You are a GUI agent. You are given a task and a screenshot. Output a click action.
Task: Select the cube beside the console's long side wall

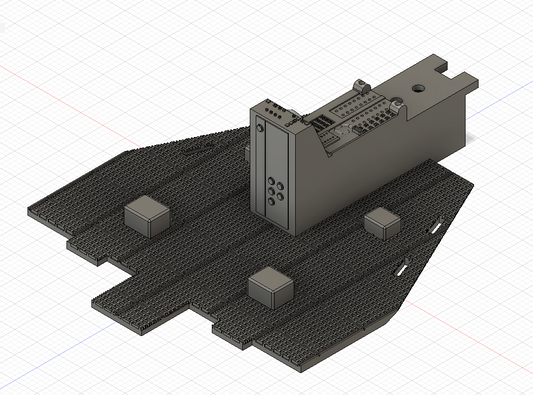click(x=382, y=223)
